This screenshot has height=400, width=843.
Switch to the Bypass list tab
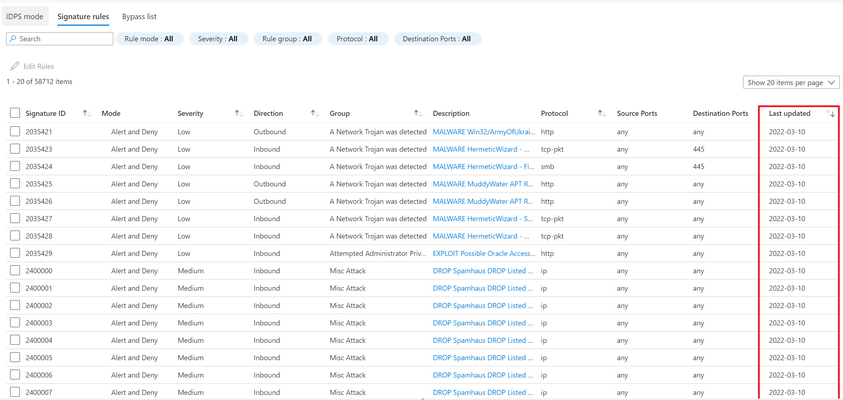point(139,17)
